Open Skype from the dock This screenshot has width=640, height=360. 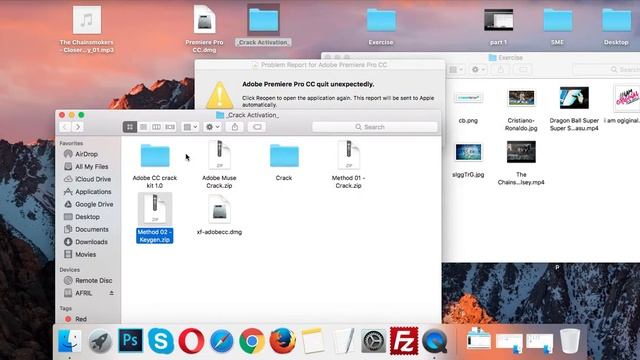(x=161, y=340)
